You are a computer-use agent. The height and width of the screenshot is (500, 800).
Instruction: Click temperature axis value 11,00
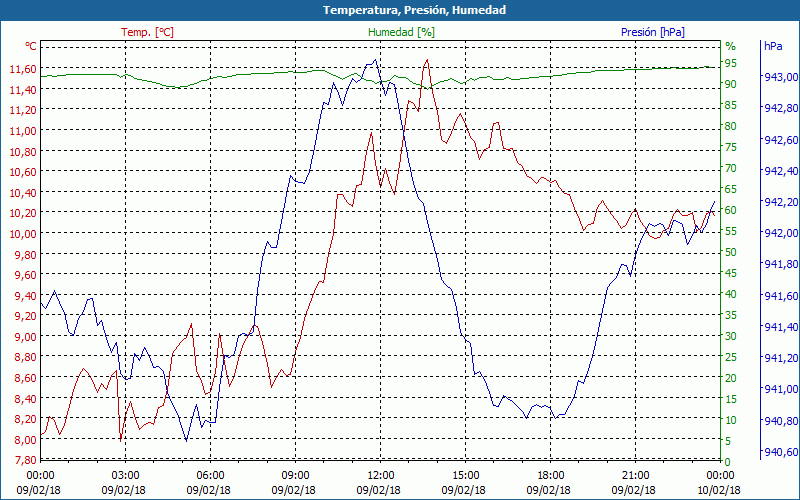[23, 131]
